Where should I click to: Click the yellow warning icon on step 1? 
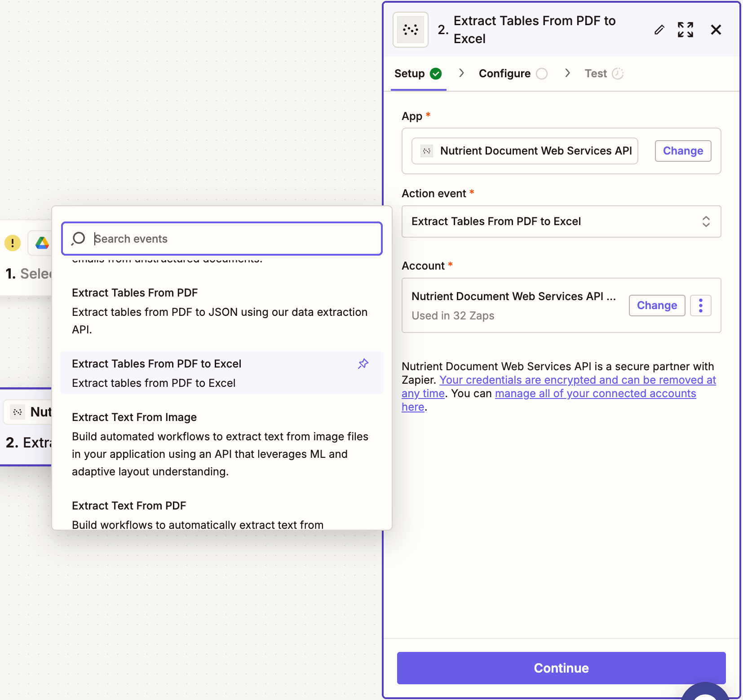click(x=13, y=243)
